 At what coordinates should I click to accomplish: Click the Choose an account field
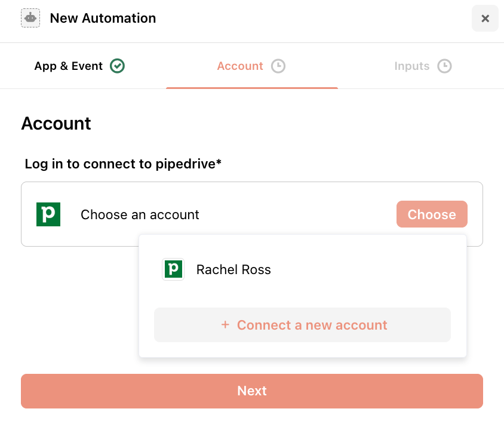coord(252,214)
